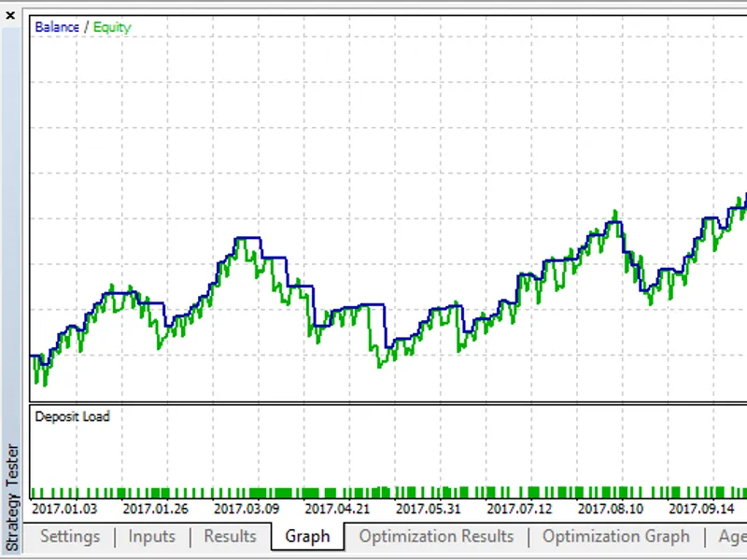Switch to the Settings tab
747x560 pixels.
pyautogui.click(x=70, y=537)
